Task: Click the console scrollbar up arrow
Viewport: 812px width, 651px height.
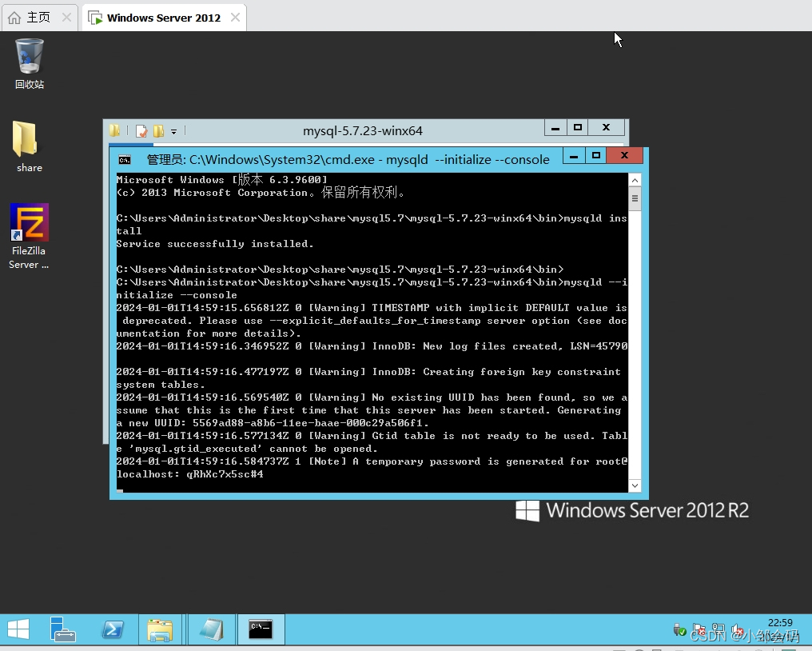Action: [635, 181]
